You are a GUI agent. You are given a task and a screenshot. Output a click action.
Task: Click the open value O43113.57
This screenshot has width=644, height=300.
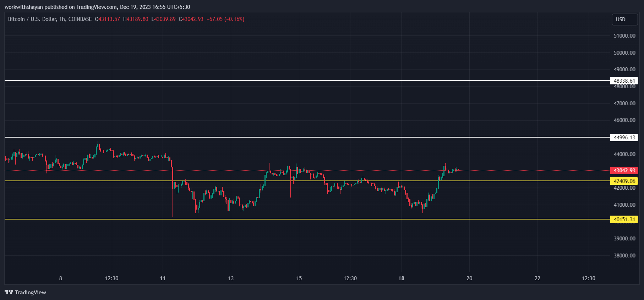point(107,19)
